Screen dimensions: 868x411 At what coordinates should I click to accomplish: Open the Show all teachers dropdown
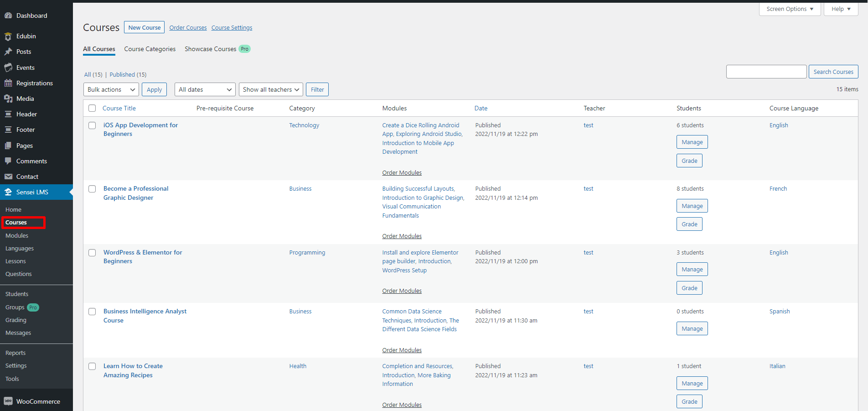(x=271, y=89)
